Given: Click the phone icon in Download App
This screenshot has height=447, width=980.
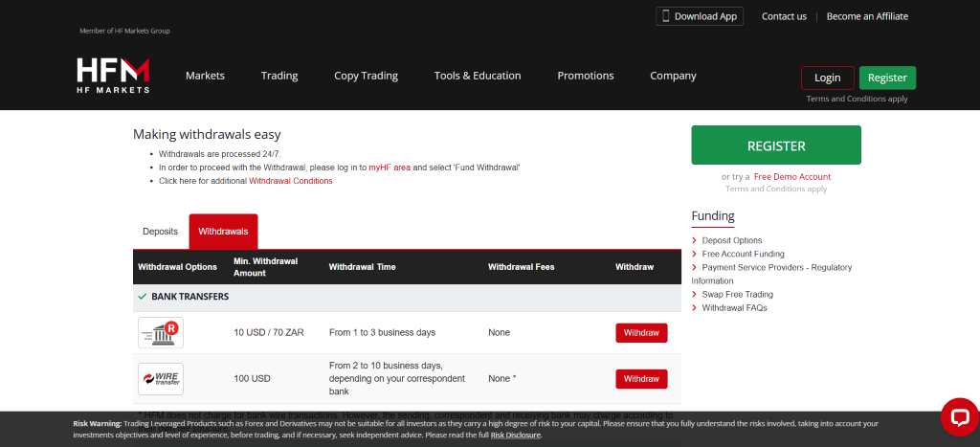Looking at the screenshot, I should click(666, 16).
